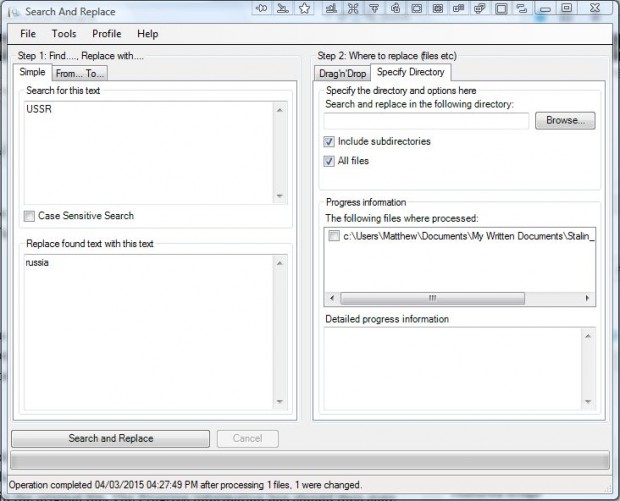Click the Search and Replace button
Image resolution: width=620 pixels, height=501 pixels.
click(111, 439)
